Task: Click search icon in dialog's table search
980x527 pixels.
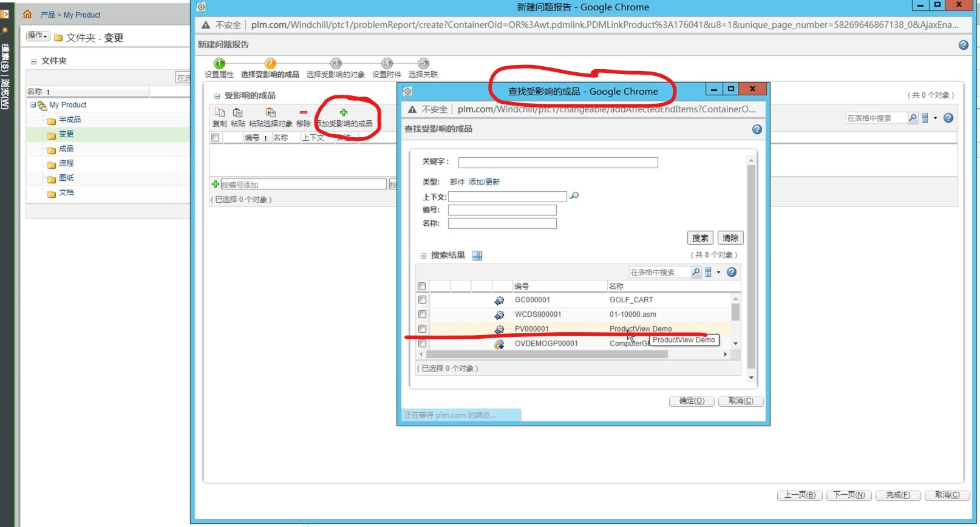Action: (x=696, y=272)
